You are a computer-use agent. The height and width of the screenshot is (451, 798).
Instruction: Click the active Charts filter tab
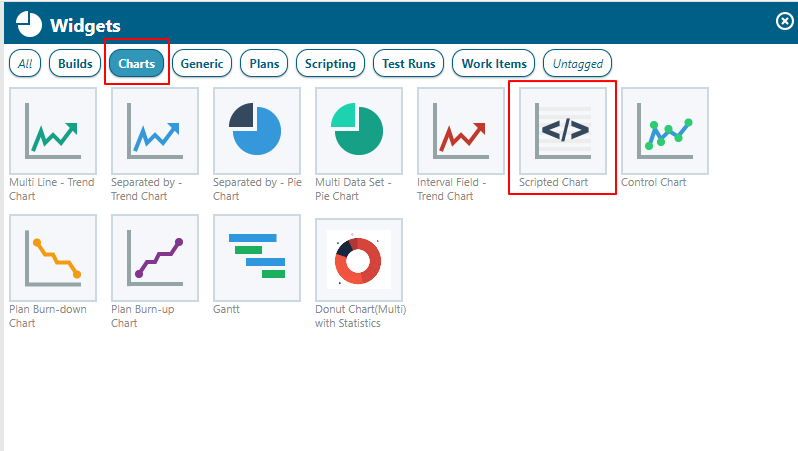[x=137, y=64]
